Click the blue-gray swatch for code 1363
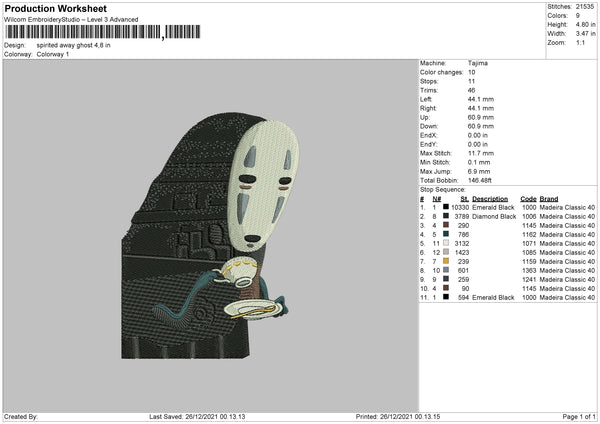The image size is (600, 424). click(x=446, y=270)
